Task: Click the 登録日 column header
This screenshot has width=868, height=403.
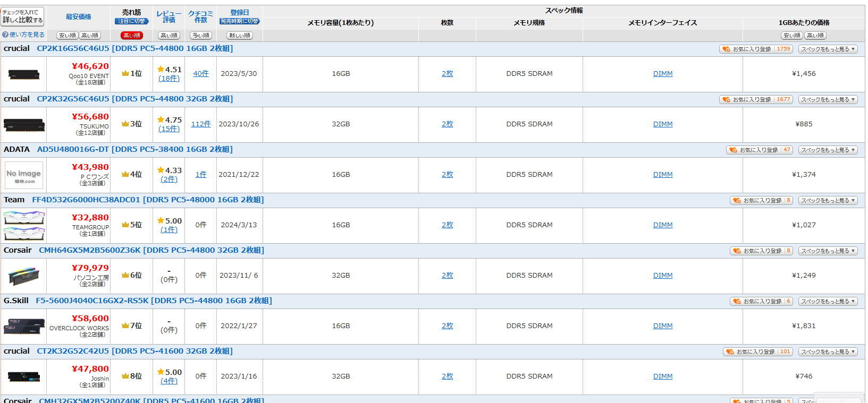Action: (x=240, y=12)
